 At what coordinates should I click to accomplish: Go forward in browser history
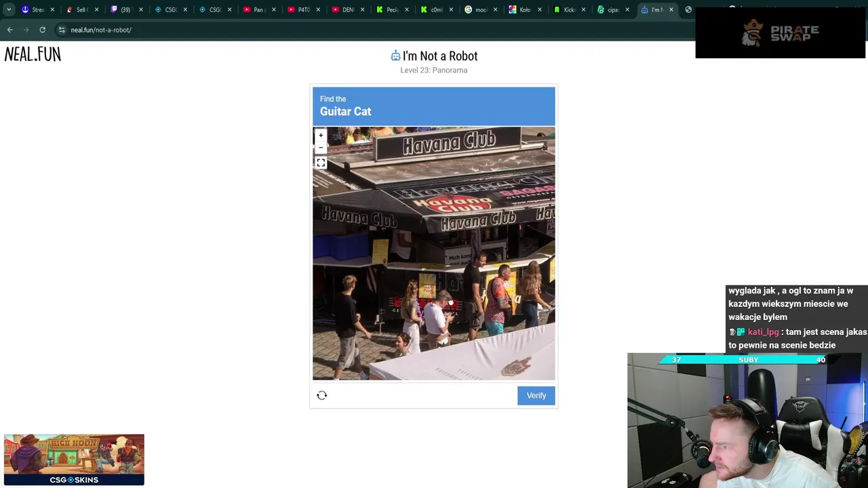tap(26, 30)
